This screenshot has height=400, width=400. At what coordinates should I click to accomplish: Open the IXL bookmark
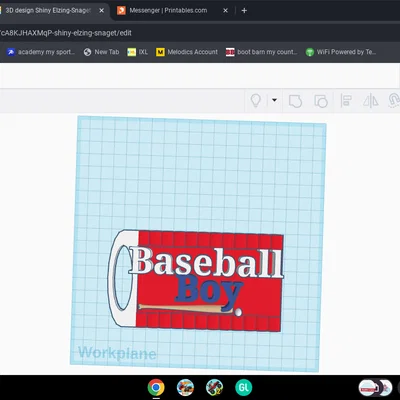pyautogui.click(x=137, y=52)
